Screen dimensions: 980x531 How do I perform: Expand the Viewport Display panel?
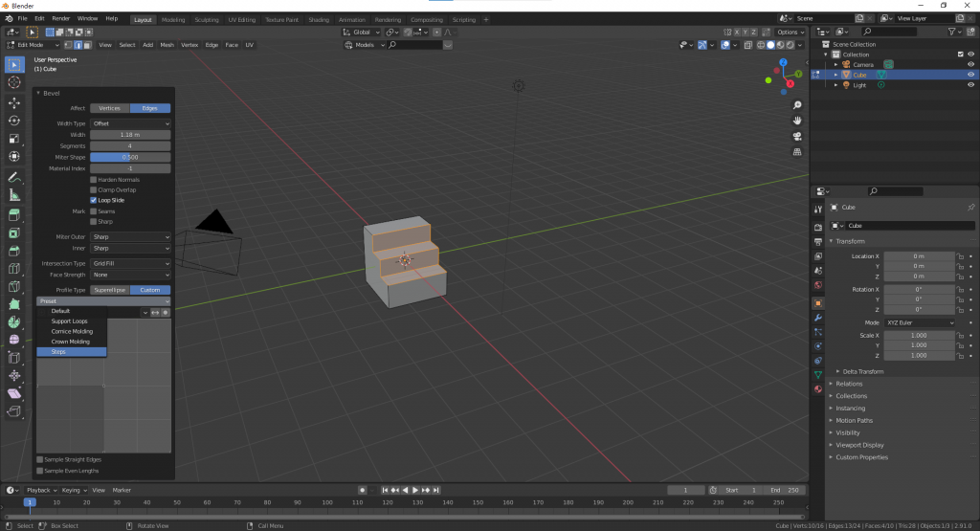(x=859, y=446)
